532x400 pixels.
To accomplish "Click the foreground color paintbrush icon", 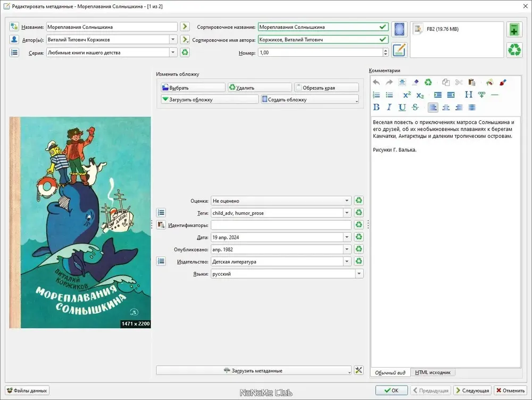I will pyautogui.click(x=503, y=82).
